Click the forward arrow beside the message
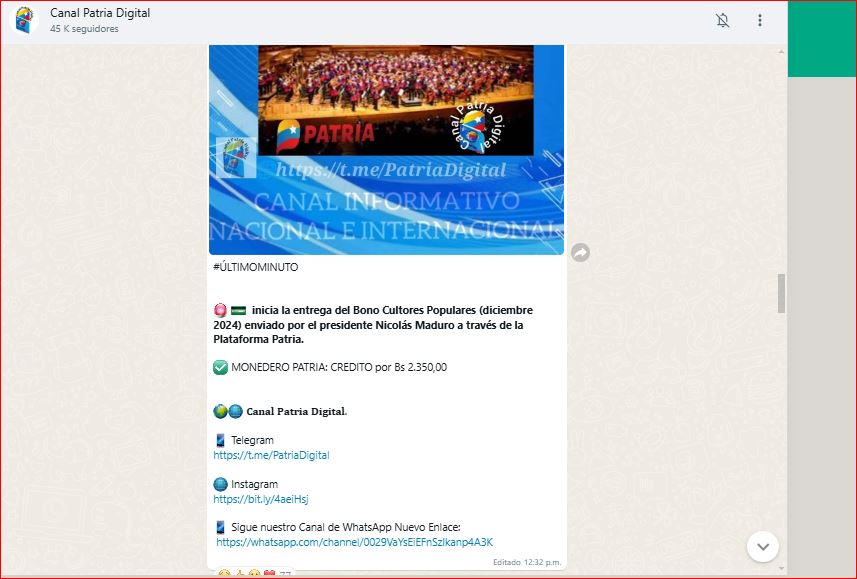 [x=580, y=253]
